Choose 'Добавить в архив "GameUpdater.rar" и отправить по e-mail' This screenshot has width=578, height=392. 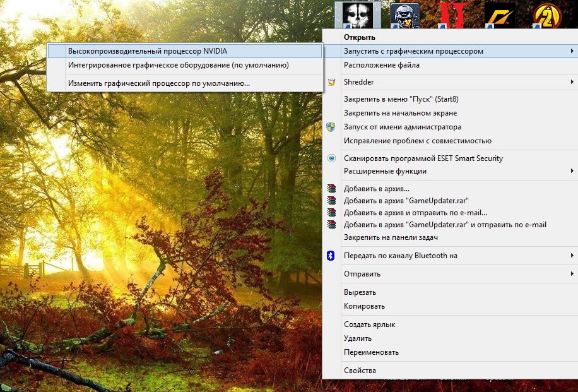(x=450, y=225)
